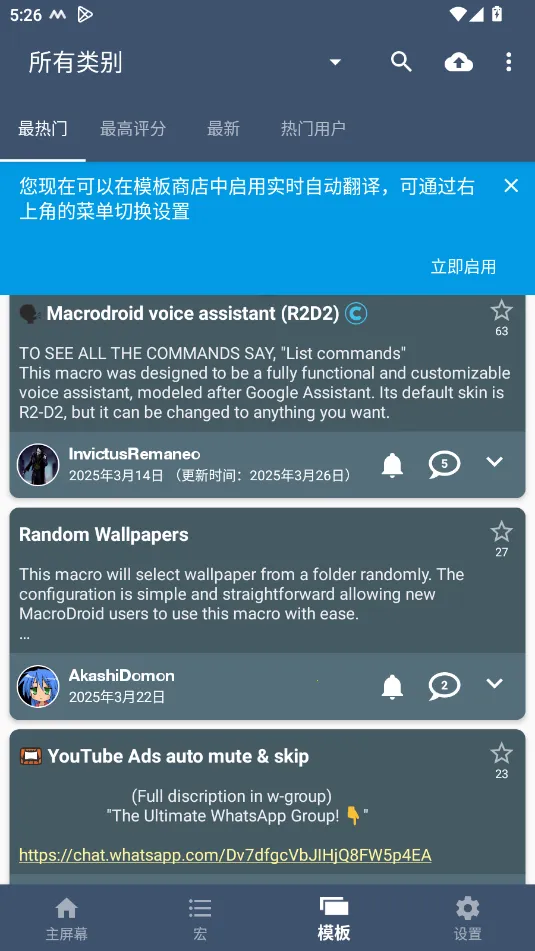Star the YouTube Ads auto mute macro

pyautogui.click(x=501, y=753)
